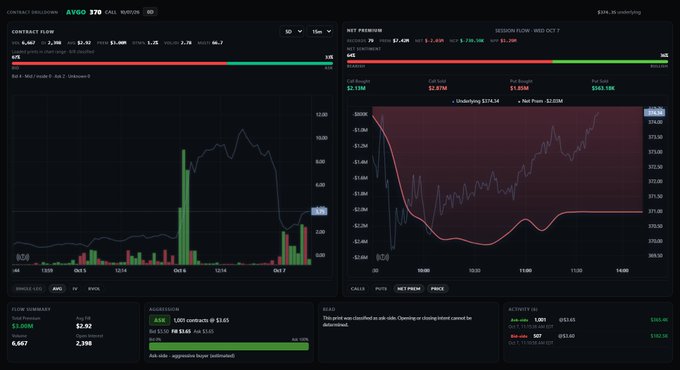This screenshot has width=680, height=370.
Task: Toggle the NET PREM series pill
Action: 409,288
